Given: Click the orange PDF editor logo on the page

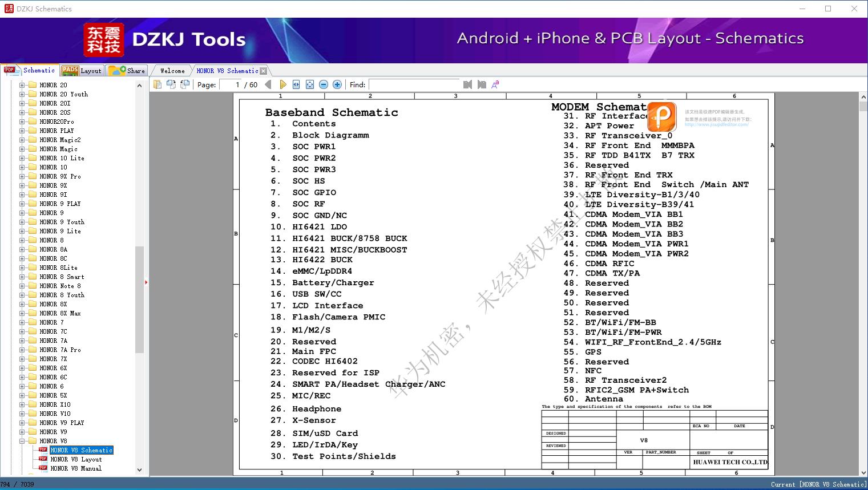Looking at the screenshot, I should point(662,117).
